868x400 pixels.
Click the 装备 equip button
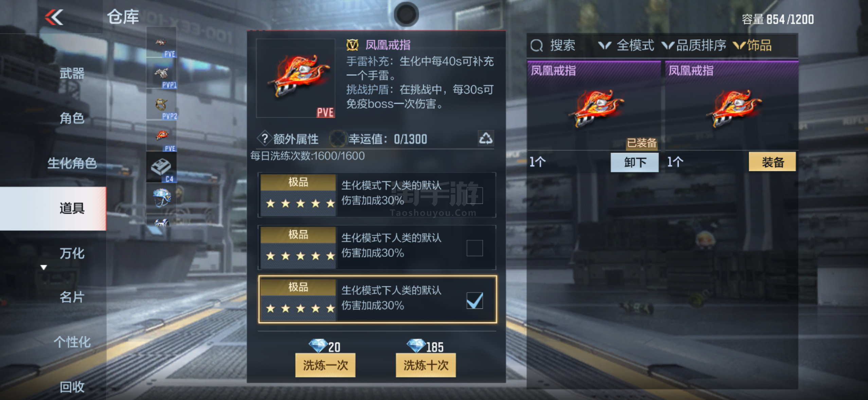tap(772, 162)
